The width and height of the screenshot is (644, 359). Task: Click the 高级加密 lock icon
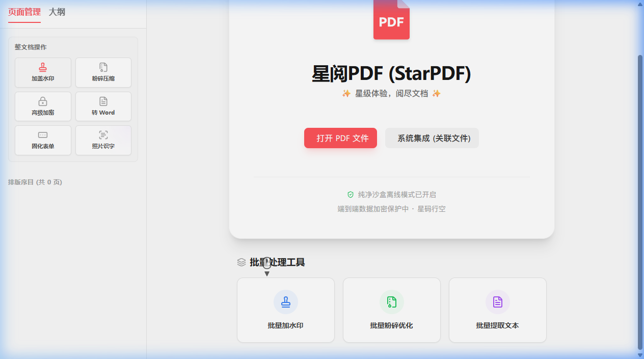tap(43, 101)
